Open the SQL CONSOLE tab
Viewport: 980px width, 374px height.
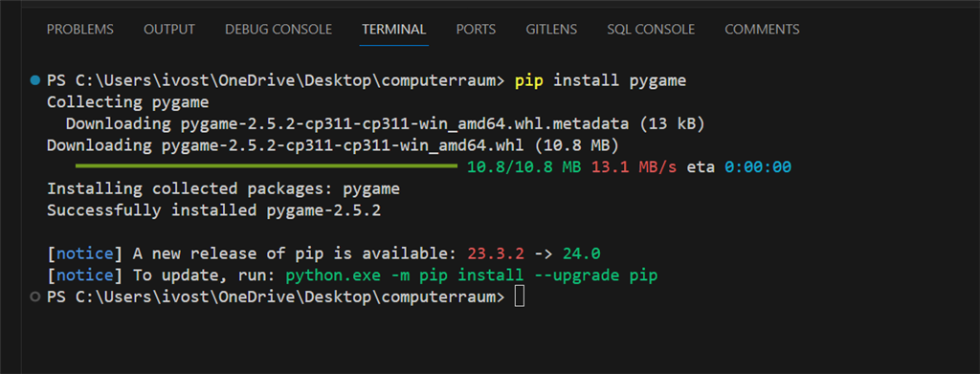(x=651, y=30)
